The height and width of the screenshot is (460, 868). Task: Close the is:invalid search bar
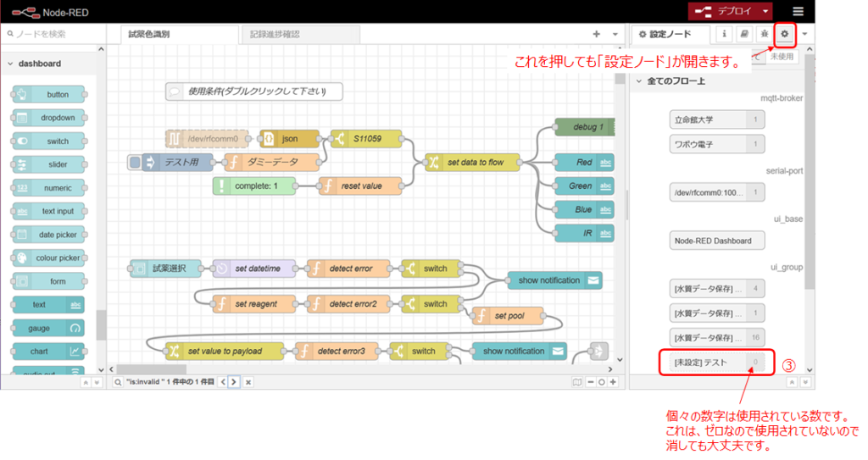coord(248,382)
